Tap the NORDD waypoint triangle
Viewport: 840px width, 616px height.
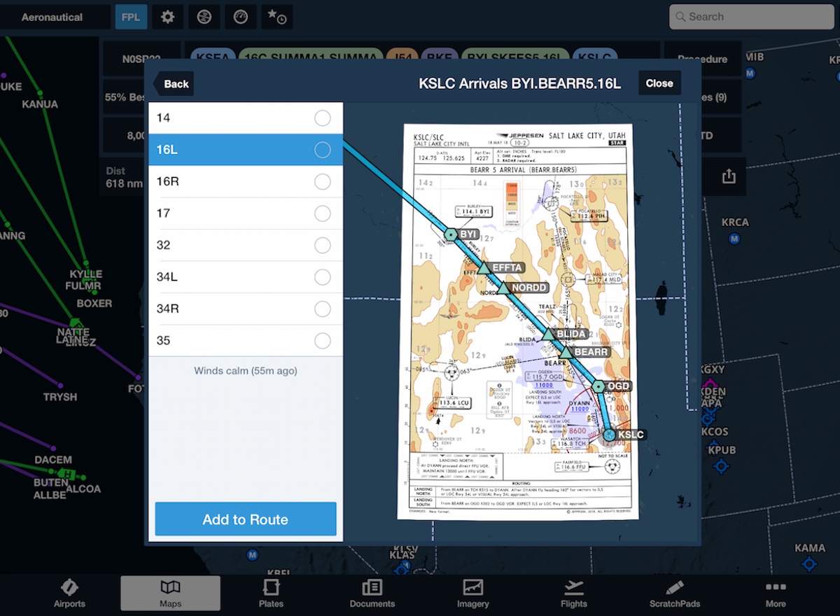[503, 287]
